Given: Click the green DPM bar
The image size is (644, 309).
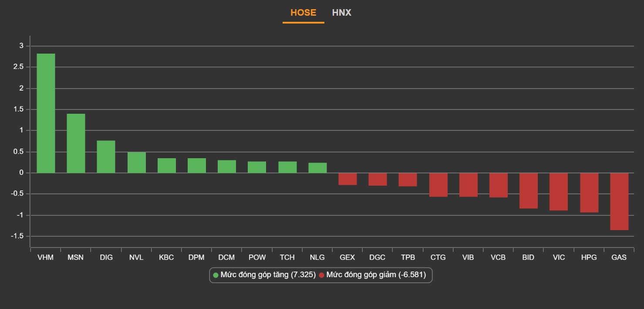Looking at the screenshot, I should click(196, 166).
